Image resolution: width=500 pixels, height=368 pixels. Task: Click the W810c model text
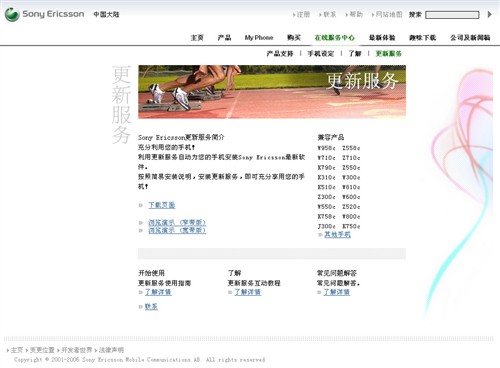(351, 187)
